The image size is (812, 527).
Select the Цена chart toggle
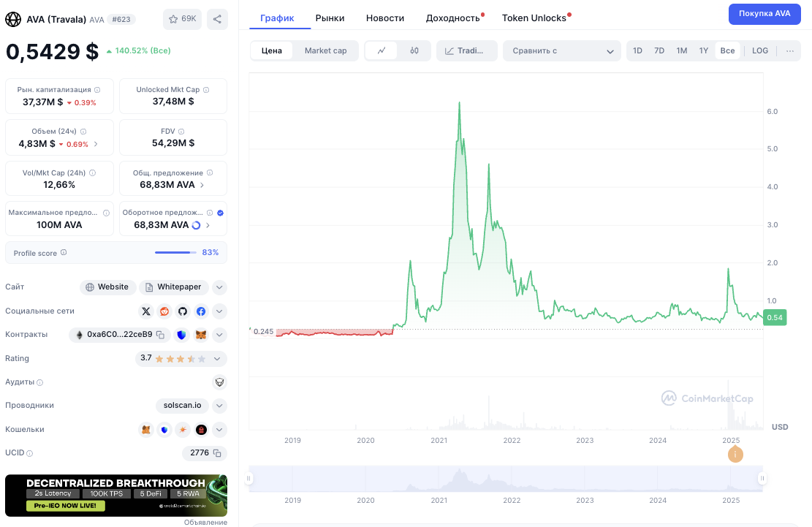coord(272,50)
